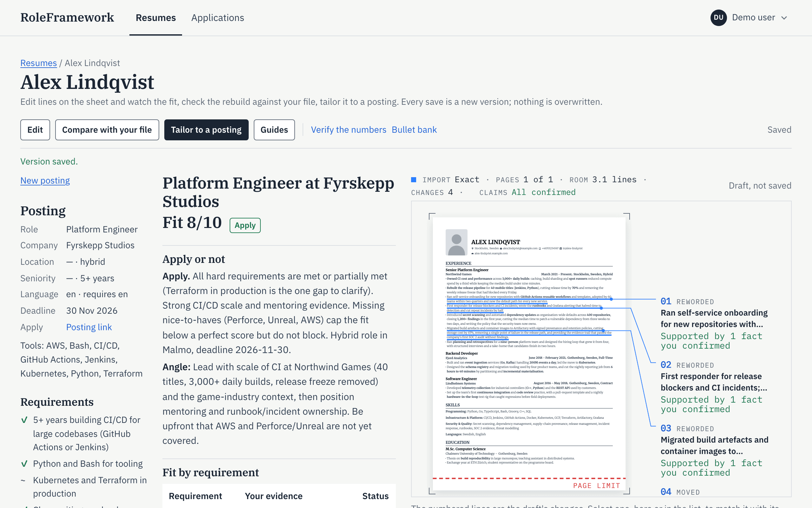Click the DU user avatar

coord(718,17)
